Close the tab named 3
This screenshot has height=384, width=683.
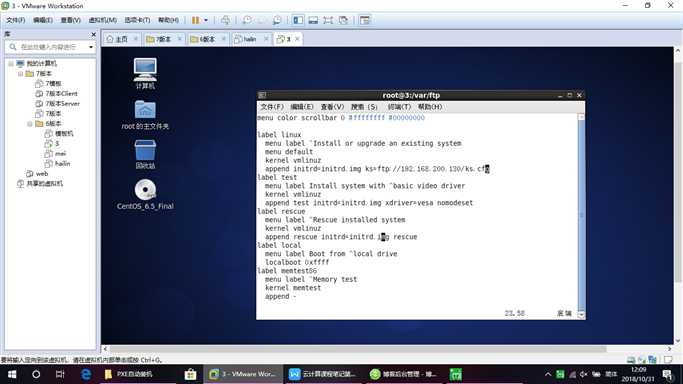(297, 39)
